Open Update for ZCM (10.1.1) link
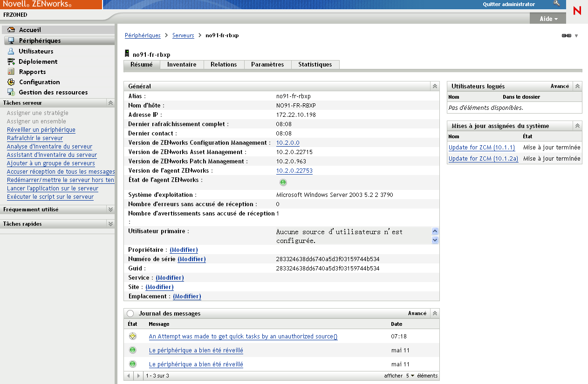Image resolution: width=588 pixels, height=384 pixels. click(481, 148)
